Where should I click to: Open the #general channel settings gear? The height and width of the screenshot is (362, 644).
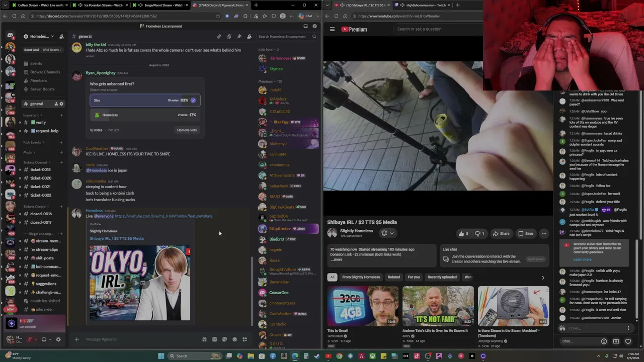click(x=61, y=104)
